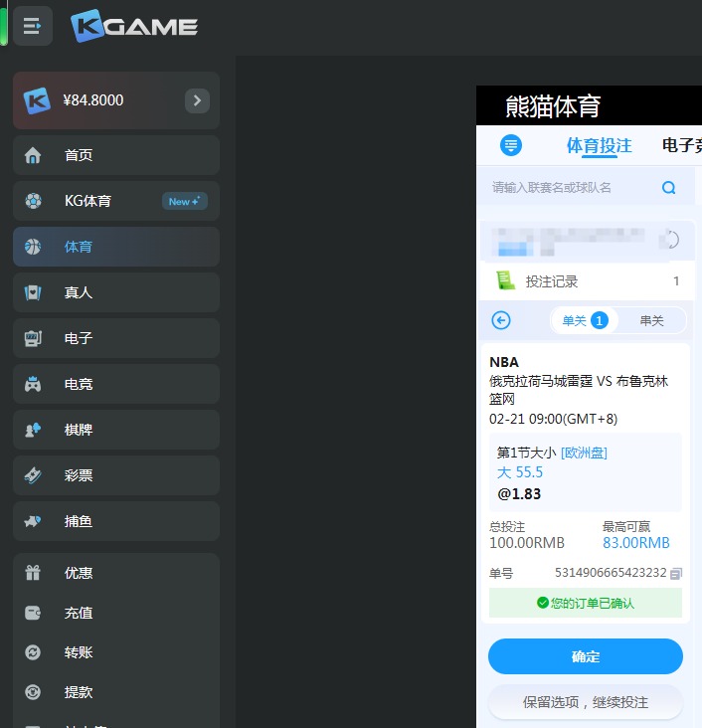The height and width of the screenshot is (728, 702).
Task: Open 彩票 lottery section
Action: click(116, 475)
